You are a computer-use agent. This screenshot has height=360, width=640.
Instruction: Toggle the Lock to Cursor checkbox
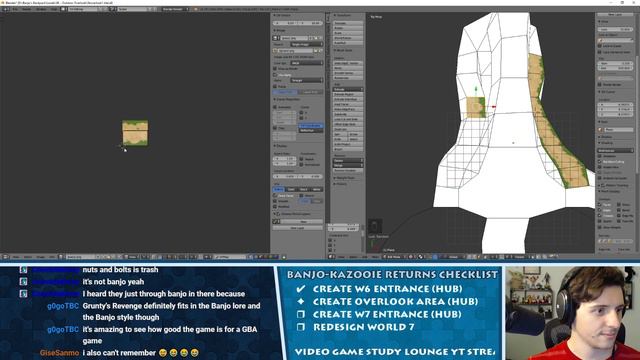600,46
